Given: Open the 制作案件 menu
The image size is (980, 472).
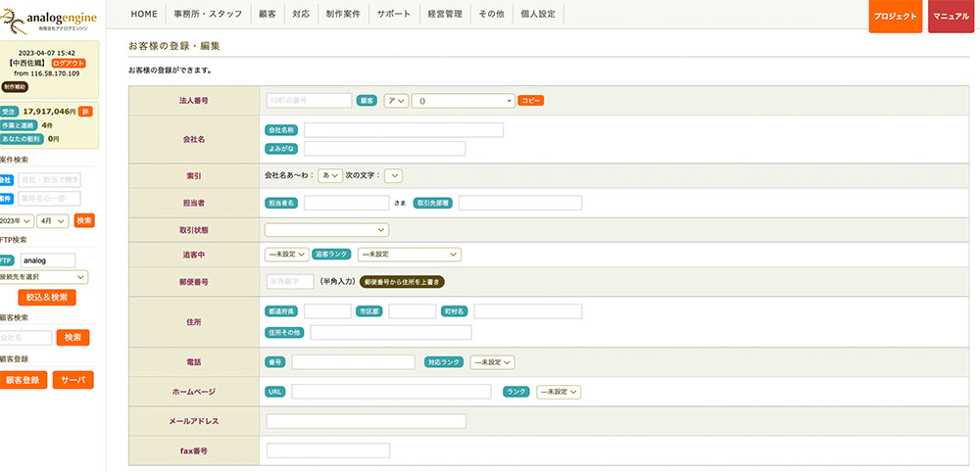Looking at the screenshot, I should pos(343,14).
